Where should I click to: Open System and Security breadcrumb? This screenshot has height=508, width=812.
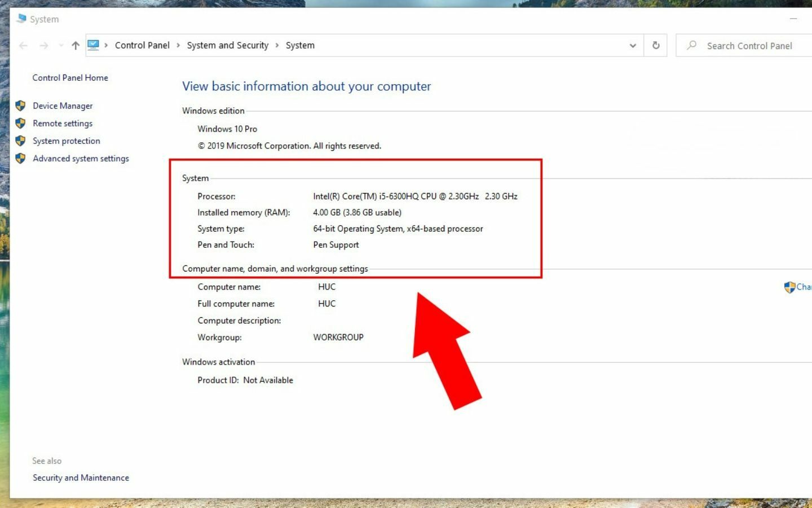click(x=228, y=45)
